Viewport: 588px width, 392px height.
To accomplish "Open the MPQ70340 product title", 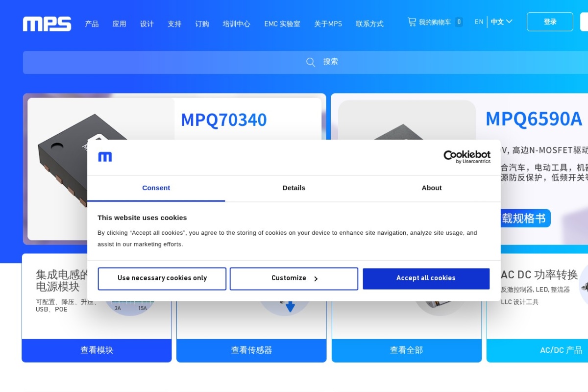I will [224, 120].
